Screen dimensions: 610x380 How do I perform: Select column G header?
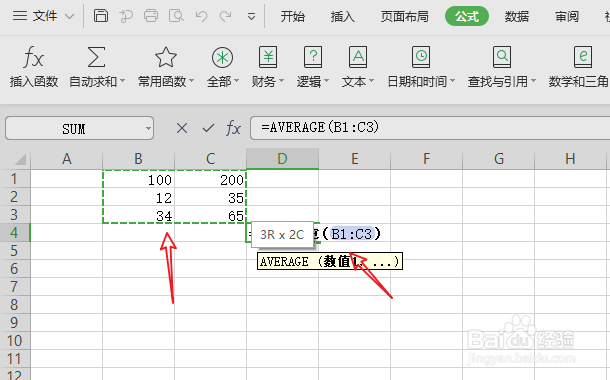pyautogui.click(x=498, y=159)
